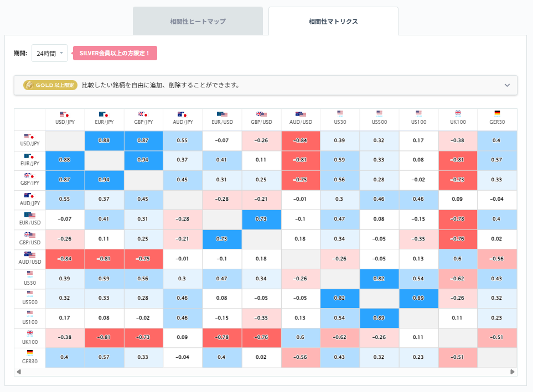Select the EUR/USD pair icon in header row
Screen dimensions: 533x392
point(222,114)
